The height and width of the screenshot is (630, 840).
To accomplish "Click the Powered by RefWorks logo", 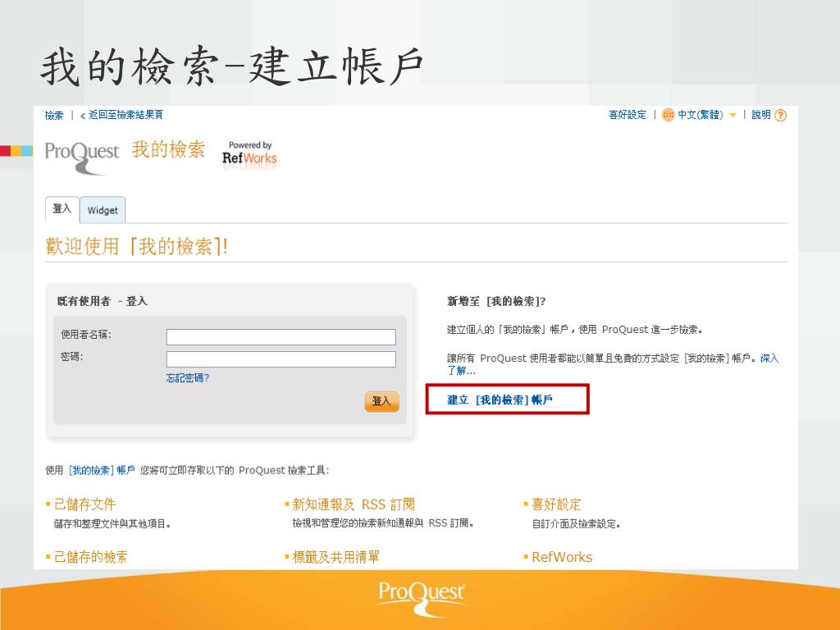I will (x=249, y=154).
